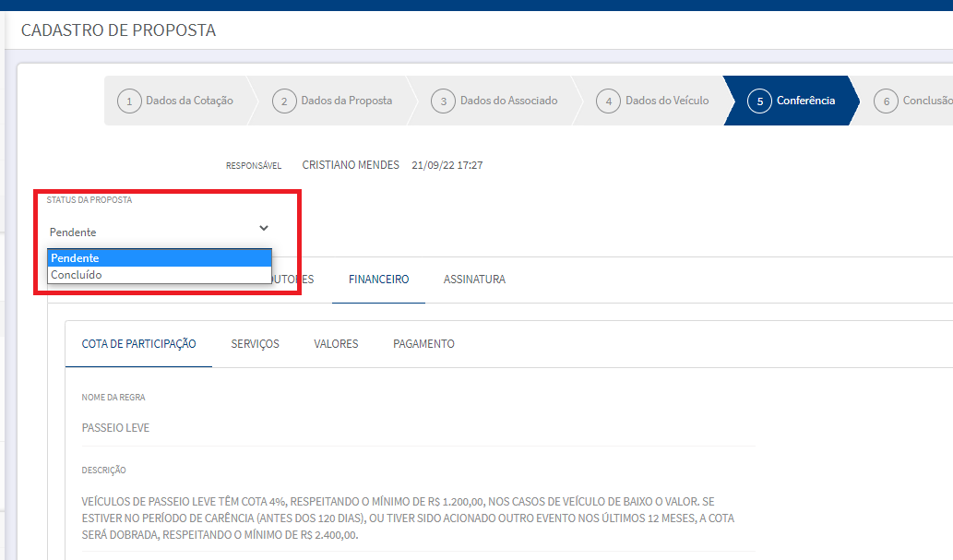Click the step 4 number circle
Image resolution: width=953 pixels, height=560 pixels.
tap(608, 101)
